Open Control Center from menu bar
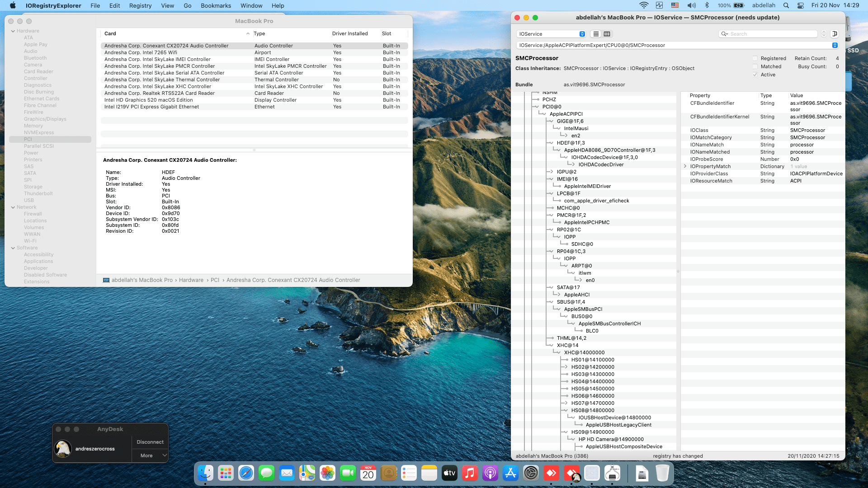Screen dimensions: 868x488 (801, 5)
